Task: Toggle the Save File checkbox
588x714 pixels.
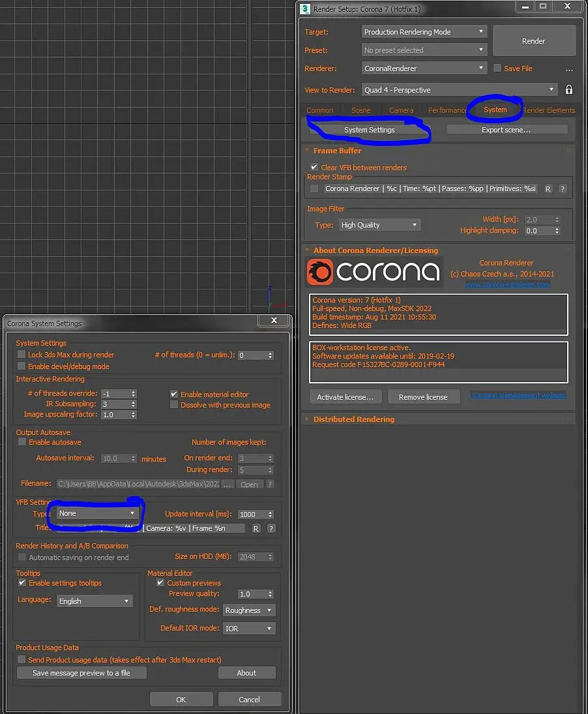Action: coord(497,68)
